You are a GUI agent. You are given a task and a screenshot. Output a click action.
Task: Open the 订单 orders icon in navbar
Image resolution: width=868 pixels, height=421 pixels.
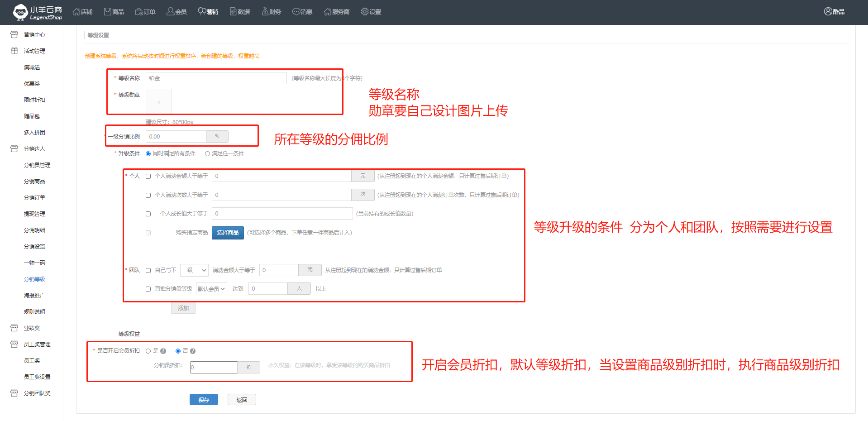coord(139,12)
